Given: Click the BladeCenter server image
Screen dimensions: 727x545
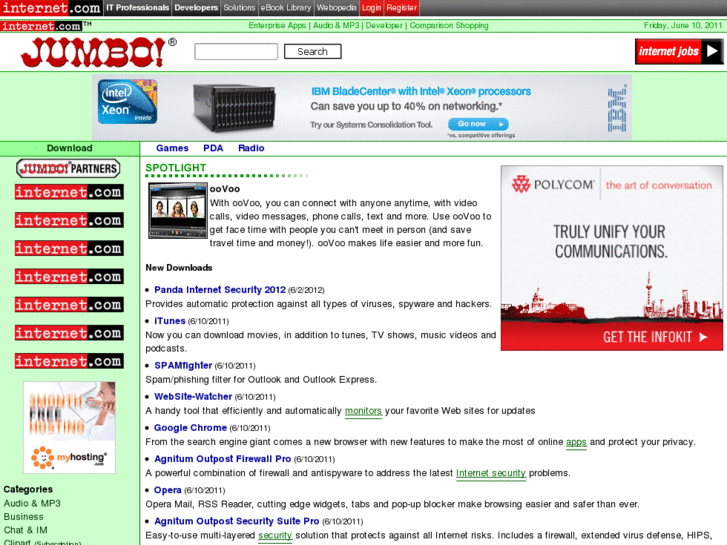Looking at the screenshot, I should pyautogui.click(x=234, y=107).
